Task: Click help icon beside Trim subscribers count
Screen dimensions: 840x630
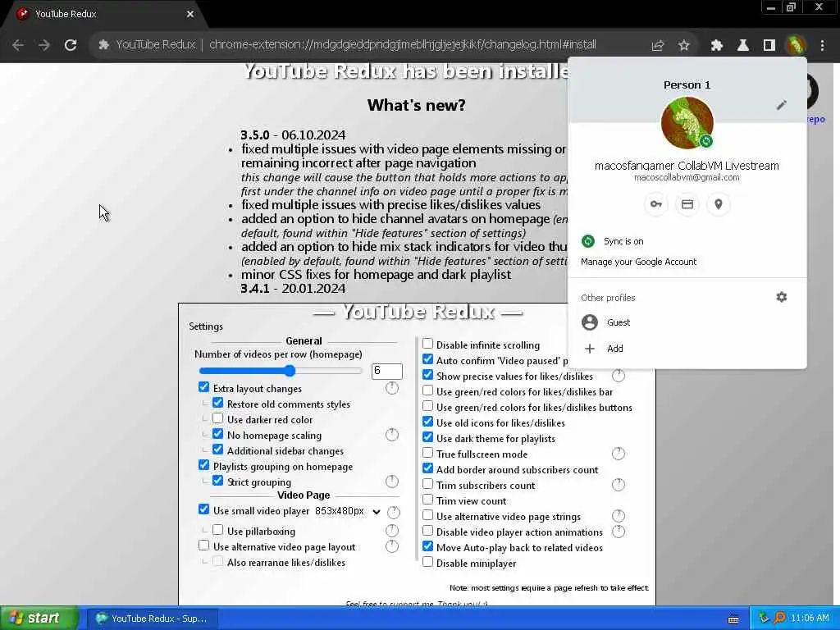Action: point(619,485)
